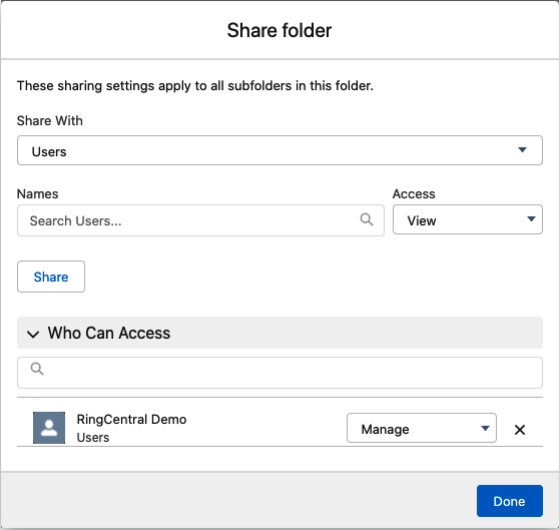Click the Names field label
Image resolution: width=559 pixels, height=530 pixels.
(37, 194)
